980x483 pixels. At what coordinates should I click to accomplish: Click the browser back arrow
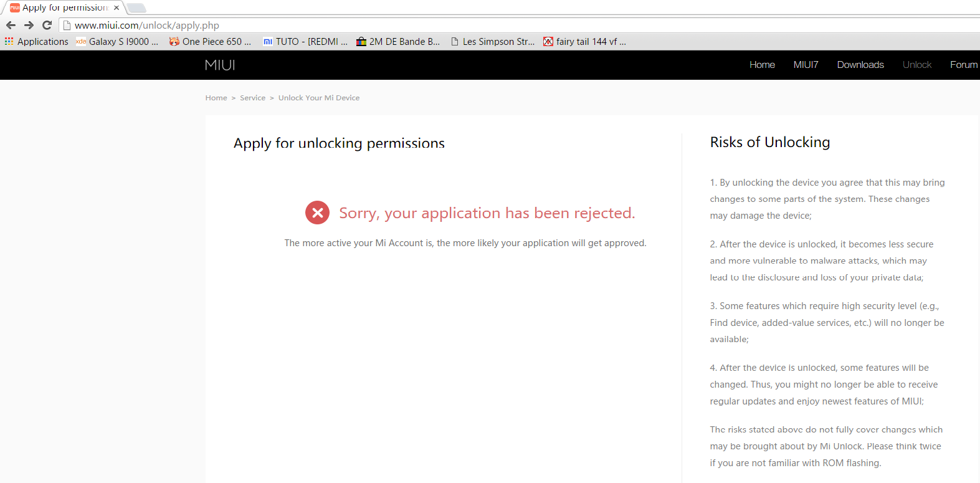(x=11, y=25)
